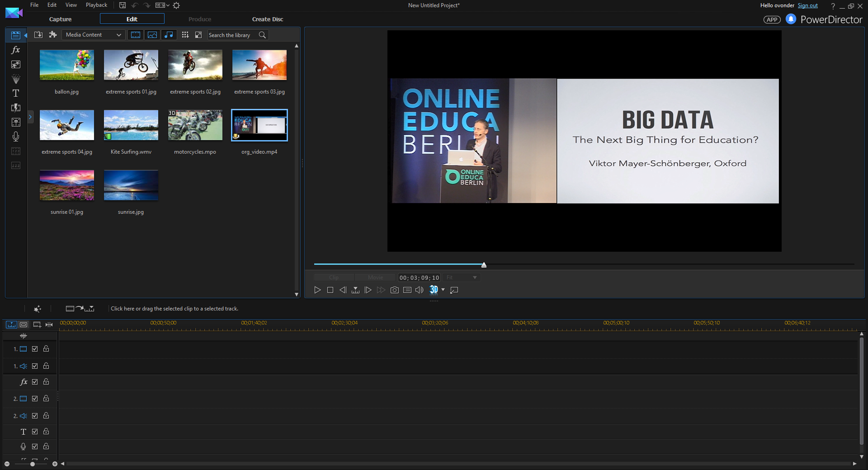The height and width of the screenshot is (470, 868).
Task: Toggle the title track enable checkbox
Action: click(35, 432)
